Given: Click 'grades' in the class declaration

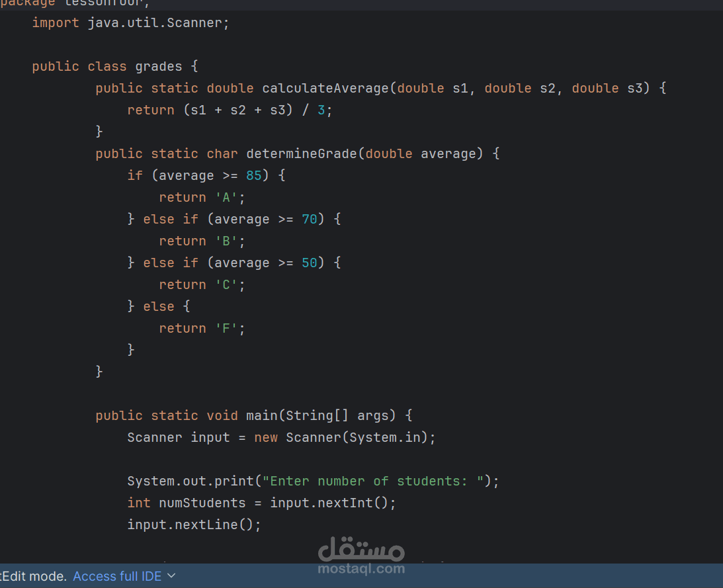Looking at the screenshot, I should [x=159, y=66].
